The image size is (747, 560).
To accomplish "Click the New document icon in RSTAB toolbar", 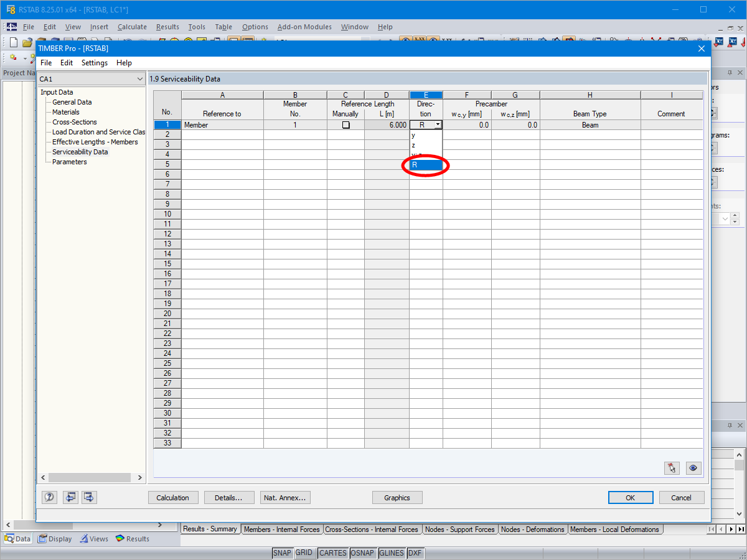I will tap(14, 42).
